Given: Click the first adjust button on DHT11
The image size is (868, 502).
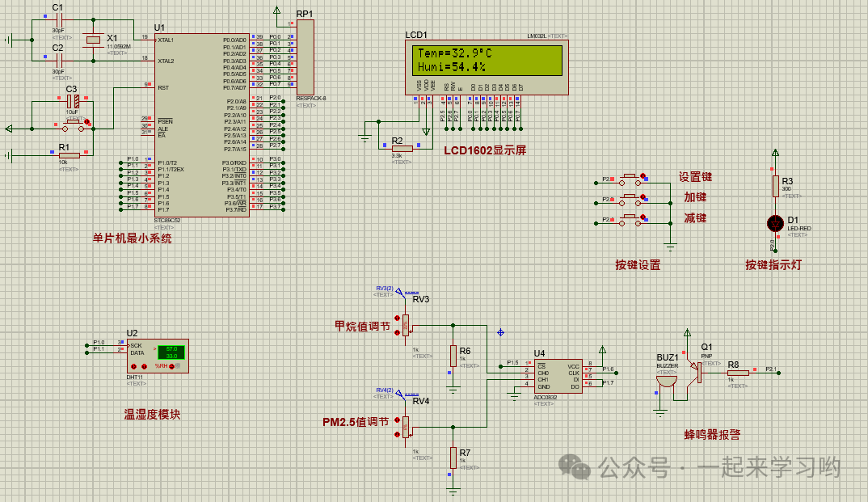Looking at the screenshot, I should click(133, 366).
